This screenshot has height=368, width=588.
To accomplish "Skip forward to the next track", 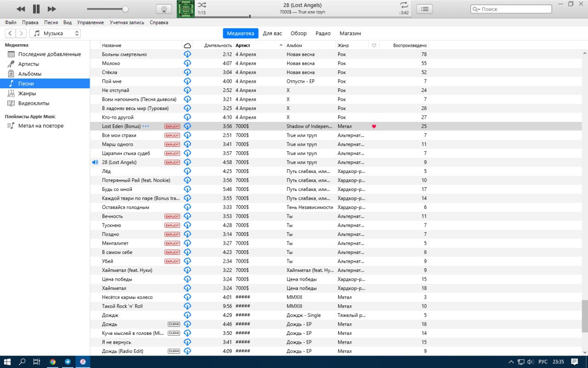I will (x=52, y=9).
